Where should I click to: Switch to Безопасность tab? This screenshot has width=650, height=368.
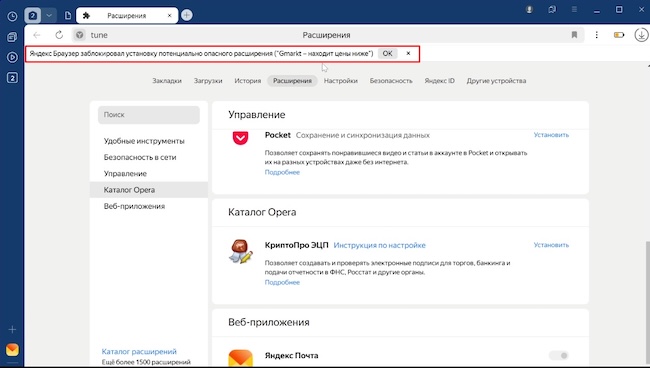391,81
